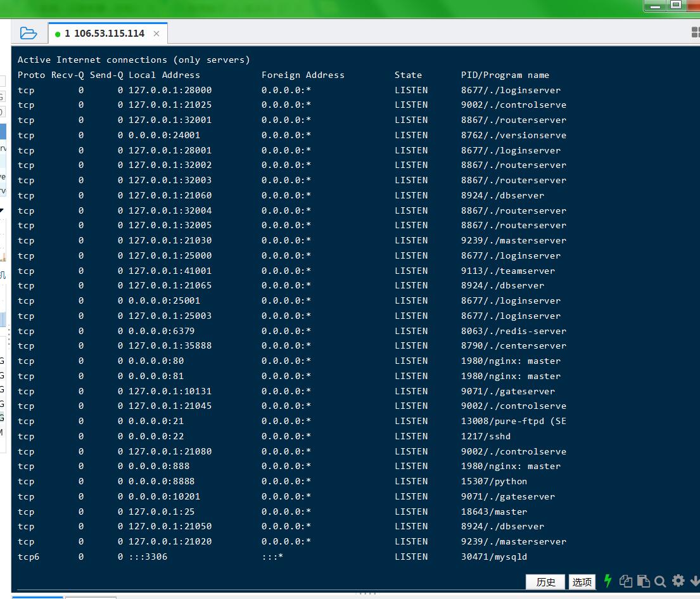Screen dimensions: 700x599
Task: Click the 9113/./teamserver program entry
Action: [508, 271]
